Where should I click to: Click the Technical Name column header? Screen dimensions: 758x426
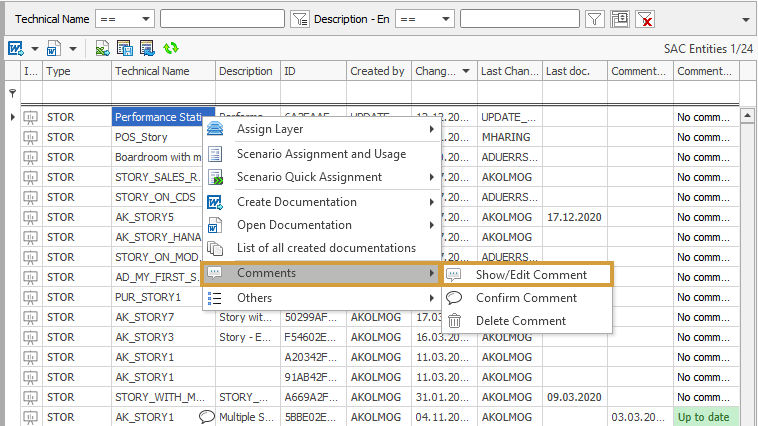(x=152, y=71)
